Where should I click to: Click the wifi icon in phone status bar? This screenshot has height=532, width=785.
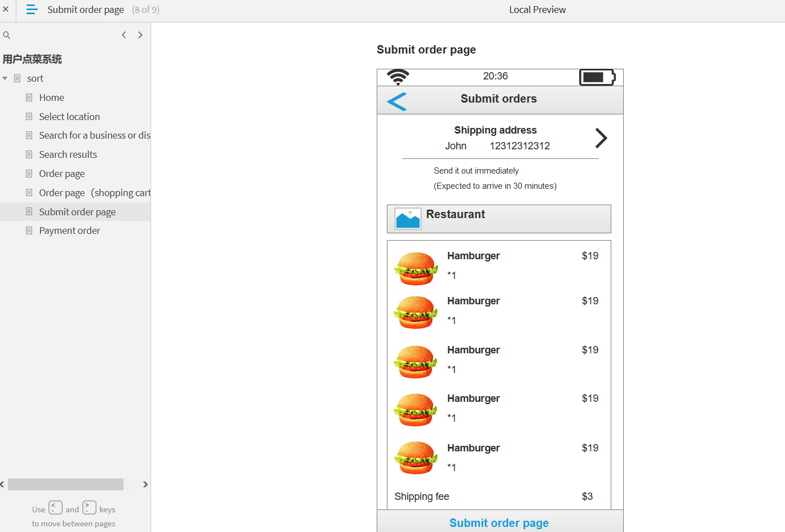[x=398, y=77]
